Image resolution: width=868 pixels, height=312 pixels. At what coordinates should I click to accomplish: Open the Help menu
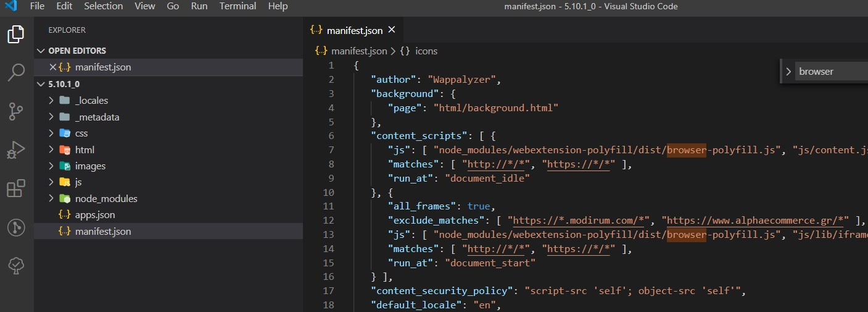coord(278,6)
